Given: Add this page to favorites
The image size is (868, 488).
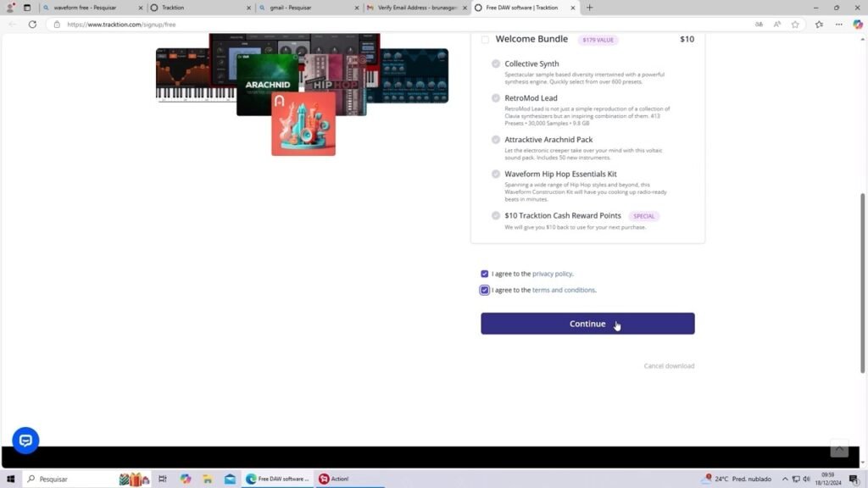Looking at the screenshot, I should point(795,25).
